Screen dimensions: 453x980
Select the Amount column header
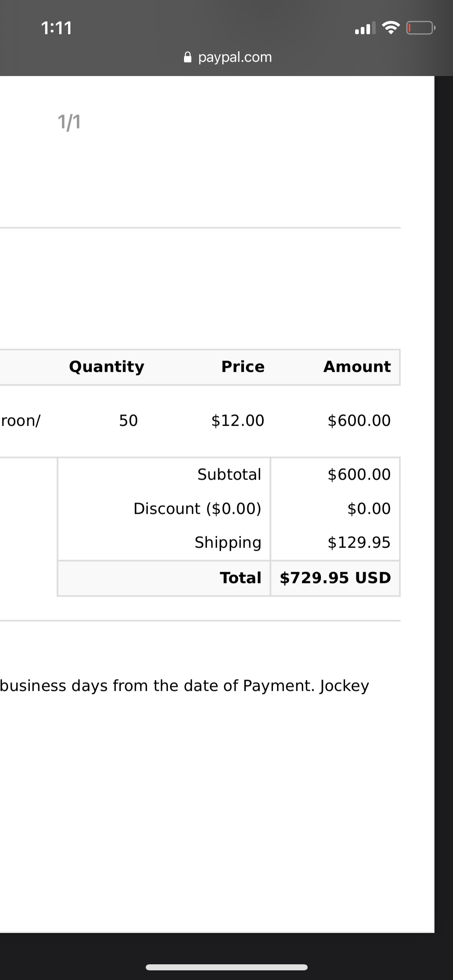click(357, 367)
